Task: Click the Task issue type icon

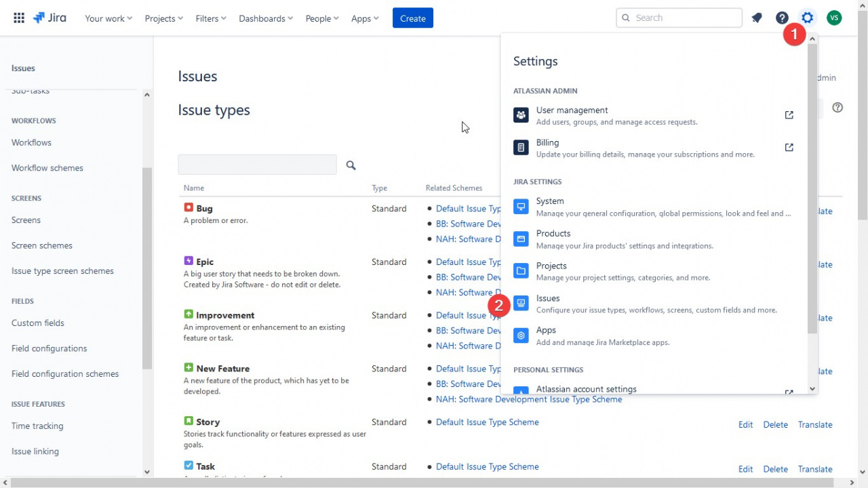Action: pos(189,466)
